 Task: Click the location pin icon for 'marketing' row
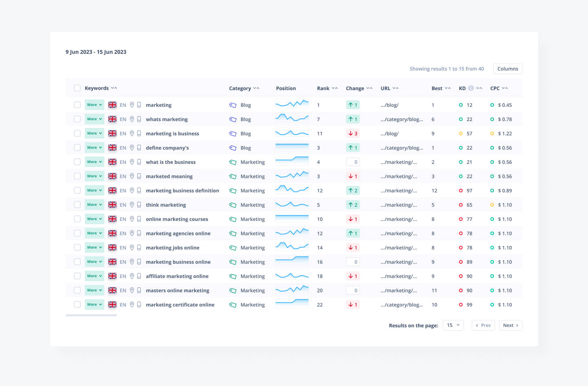click(132, 105)
